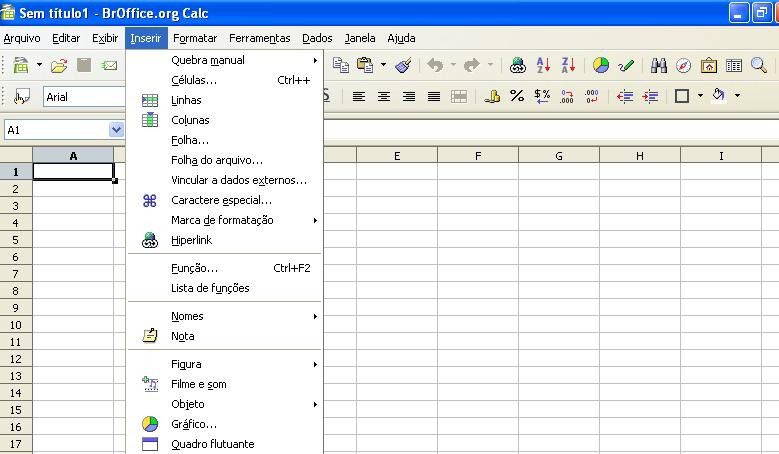The height and width of the screenshot is (454, 779).
Task: Toggle align right button
Action: (x=409, y=97)
